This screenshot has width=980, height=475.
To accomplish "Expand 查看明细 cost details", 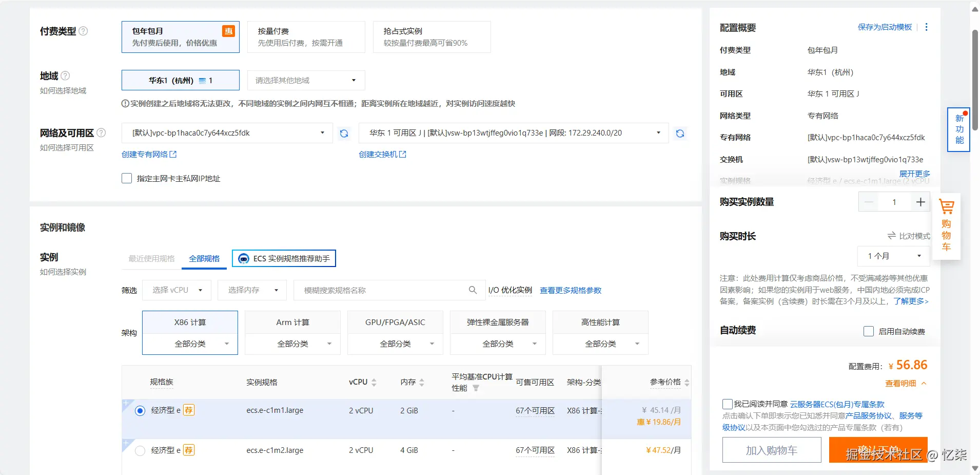I will point(906,384).
